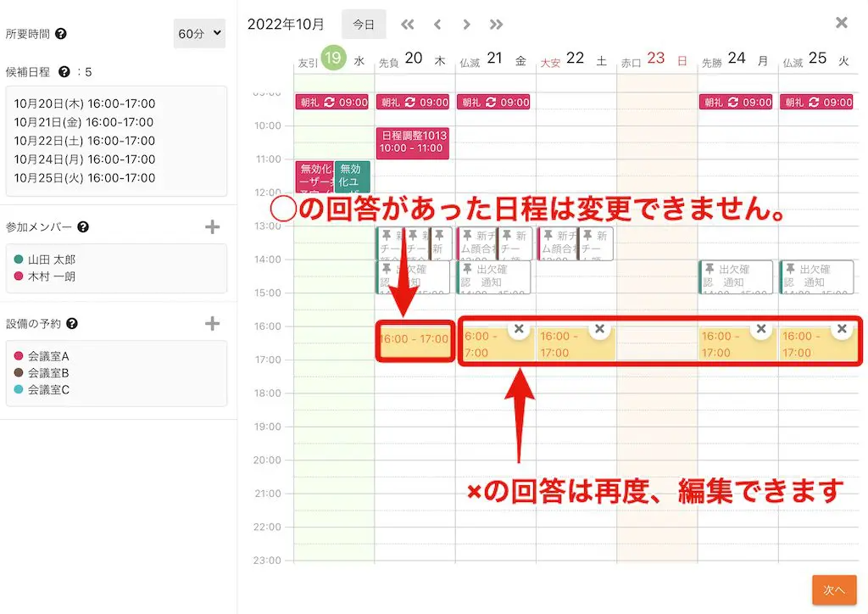Click the green color dot for 山田 太郎
The width and height of the screenshot is (868, 614).
[x=19, y=260]
